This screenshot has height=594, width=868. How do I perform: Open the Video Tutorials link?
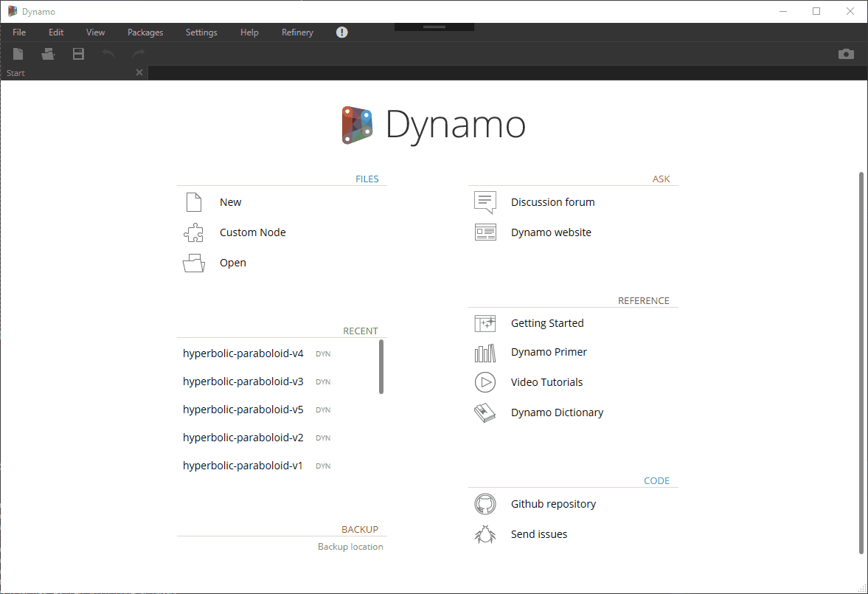click(x=547, y=382)
